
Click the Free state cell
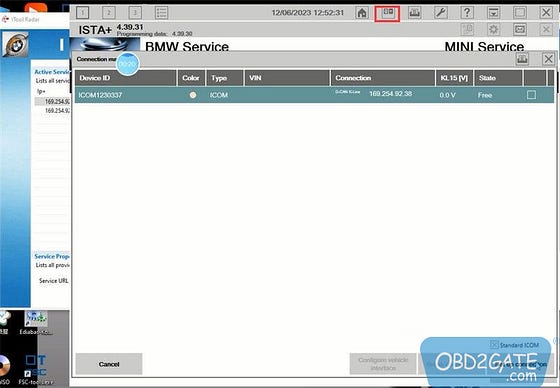pos(485,95)
